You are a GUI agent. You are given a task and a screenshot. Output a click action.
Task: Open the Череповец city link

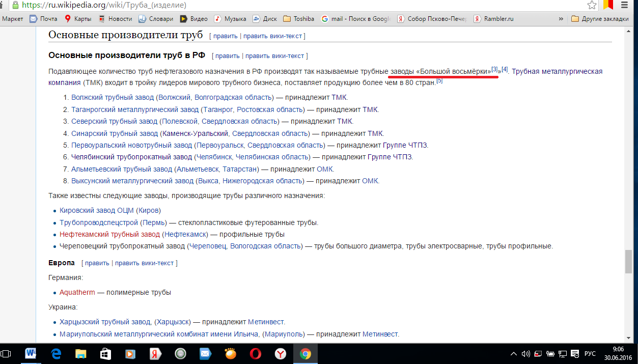208,246
